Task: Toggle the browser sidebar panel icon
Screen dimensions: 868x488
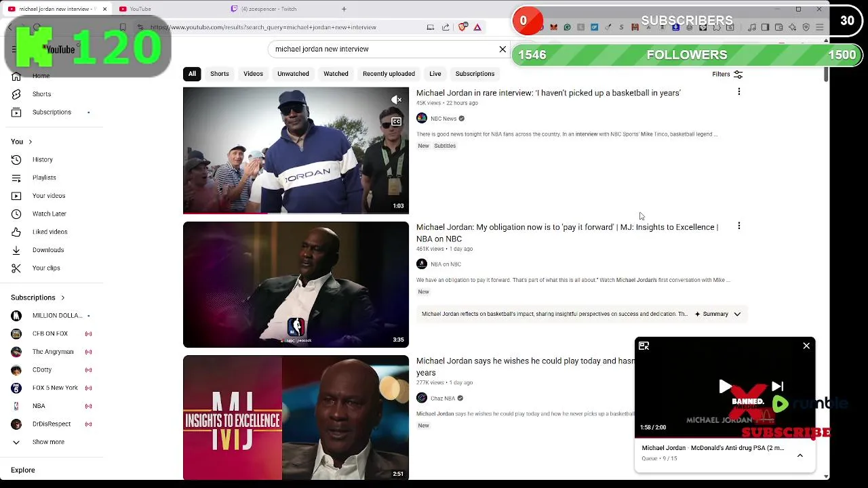Action: [x=765, y=27]
